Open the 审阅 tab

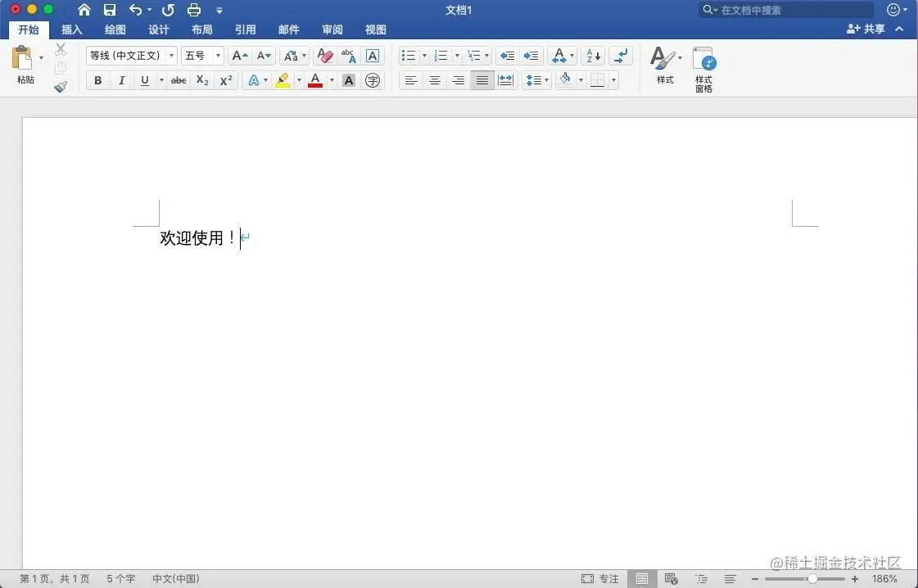point(332,29)
